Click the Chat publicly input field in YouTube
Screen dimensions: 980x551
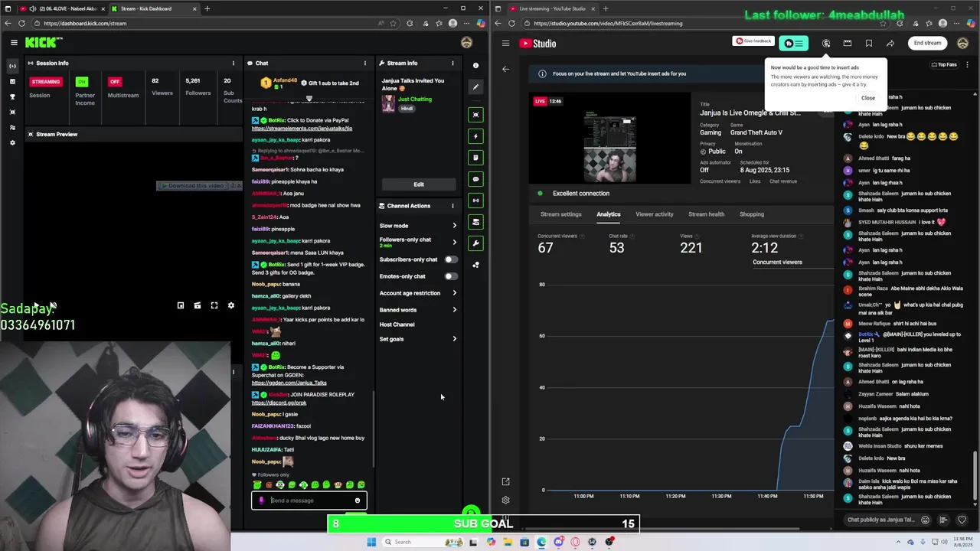coord(880,520)
